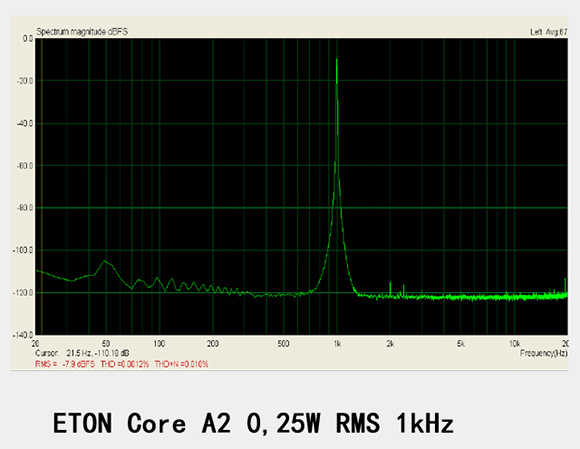Click the 'Spectrum magnitude dBFS' title

(82, 32)
